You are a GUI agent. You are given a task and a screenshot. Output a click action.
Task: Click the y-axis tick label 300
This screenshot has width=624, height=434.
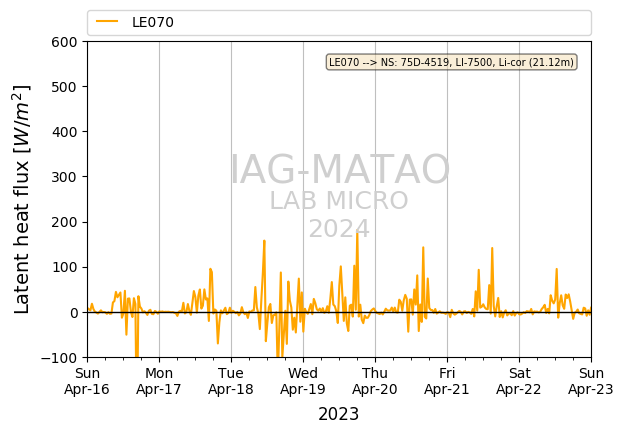64,177
